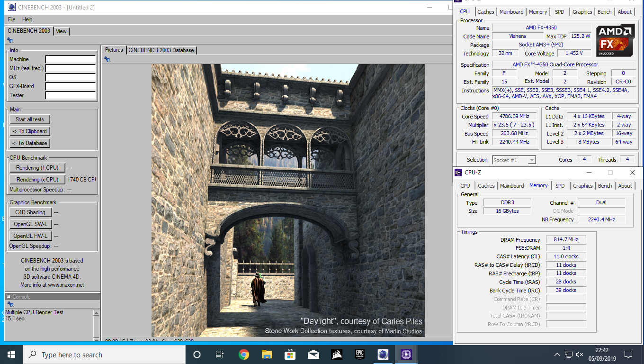Click the Start all tests button
Screen dimensions: 644x364
tap(30, 119)
